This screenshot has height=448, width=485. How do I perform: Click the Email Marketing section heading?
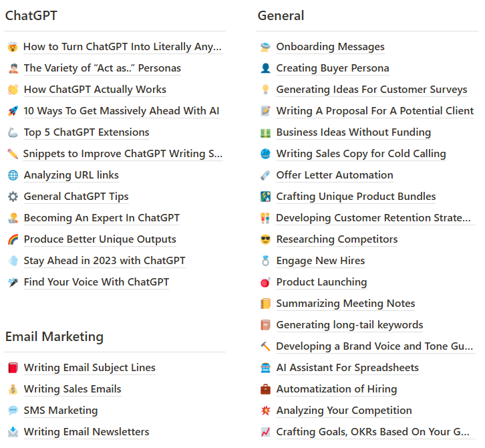coord(54,336)
